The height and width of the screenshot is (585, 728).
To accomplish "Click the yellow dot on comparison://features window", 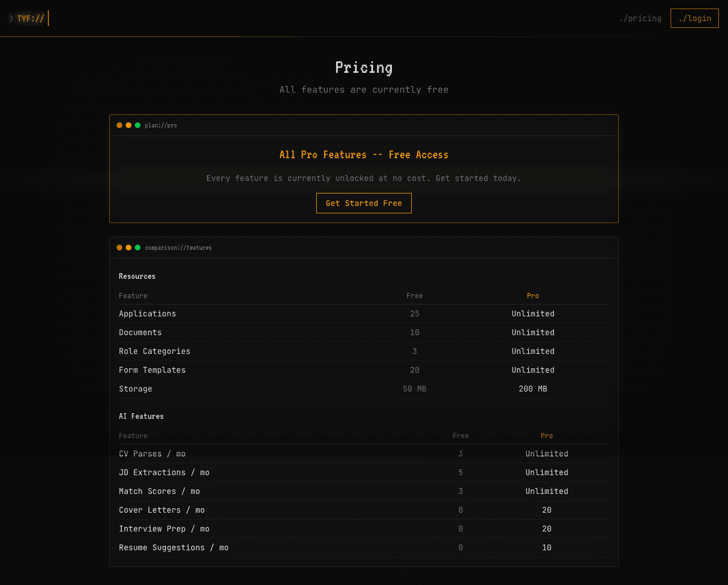I will tap(129, 248).
